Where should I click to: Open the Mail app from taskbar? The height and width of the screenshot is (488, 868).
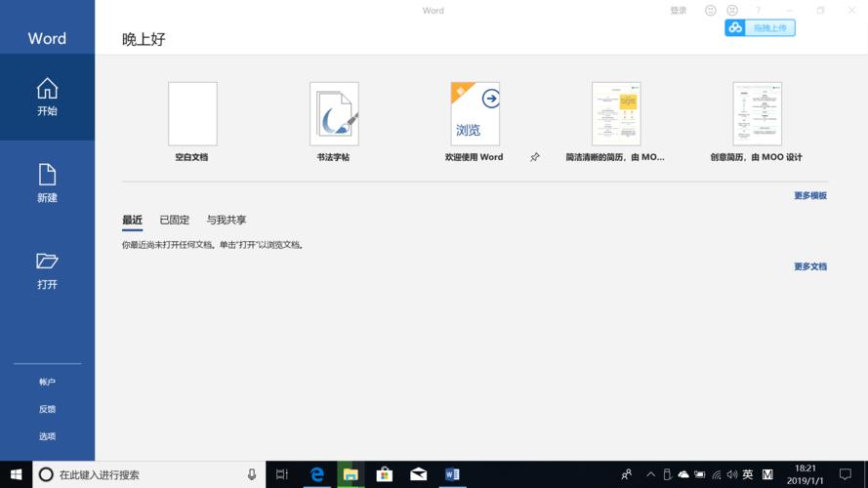(x=419, y=474)
